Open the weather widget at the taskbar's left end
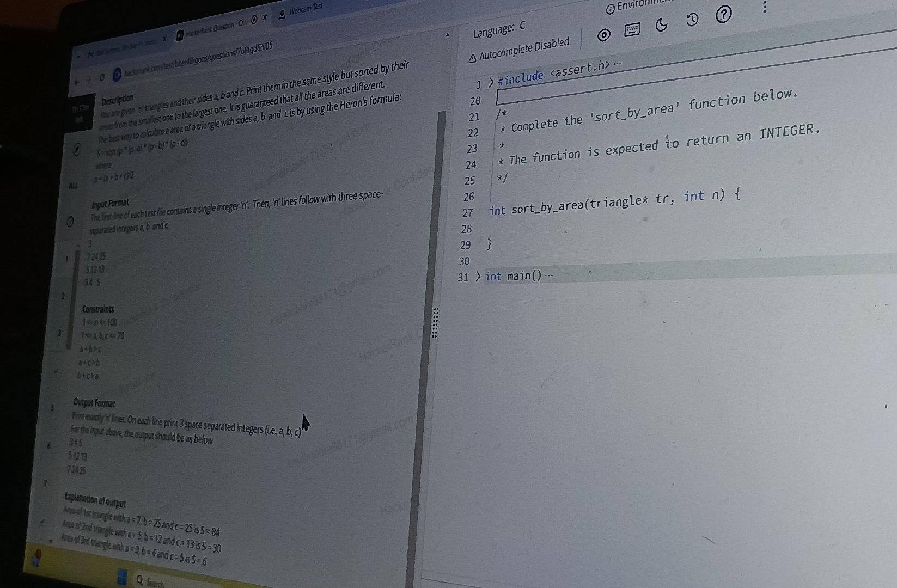897x588 pixels. click(37, 558)
